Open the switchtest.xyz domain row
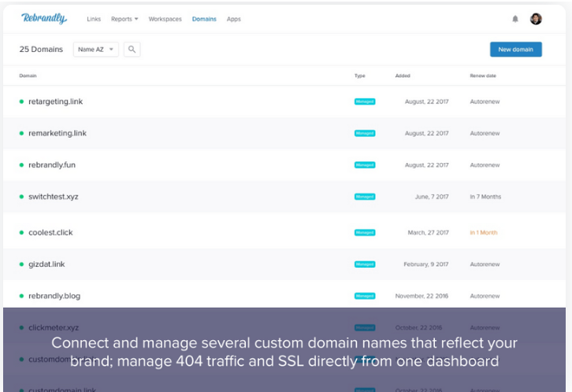Image resolution: width=572 pixels, height=392 pixels. tap(54, 197)
